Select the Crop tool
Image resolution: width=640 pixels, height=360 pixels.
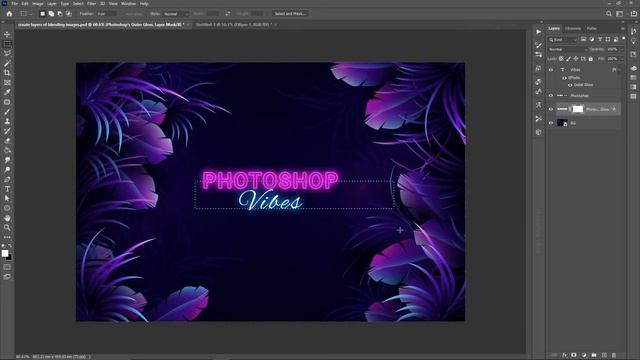point(7,73)
